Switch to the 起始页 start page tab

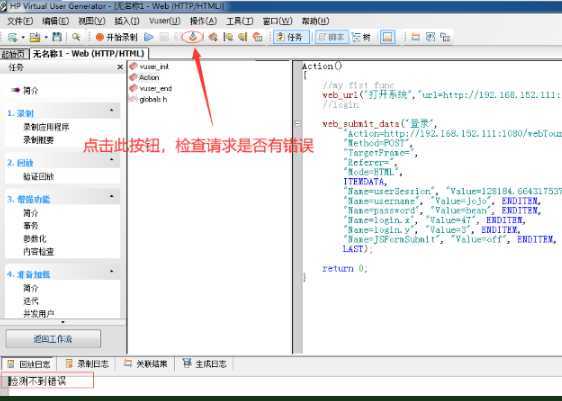pyautogui.click(x=14, y=54)
